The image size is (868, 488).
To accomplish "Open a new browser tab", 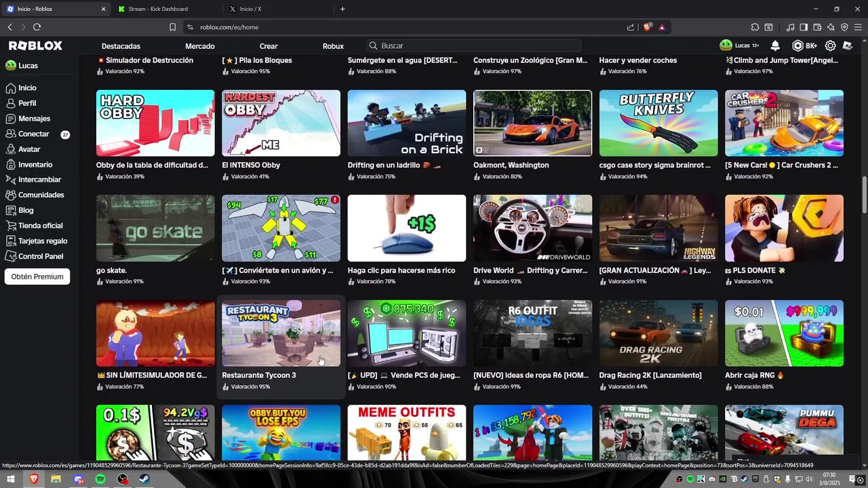I will [342, 9].
